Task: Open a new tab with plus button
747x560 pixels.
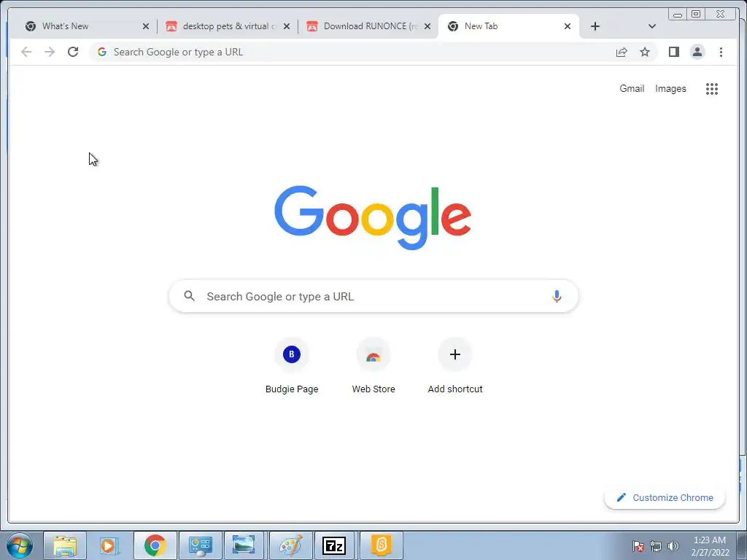Action: pyautogui.click(x=595, y=26)
